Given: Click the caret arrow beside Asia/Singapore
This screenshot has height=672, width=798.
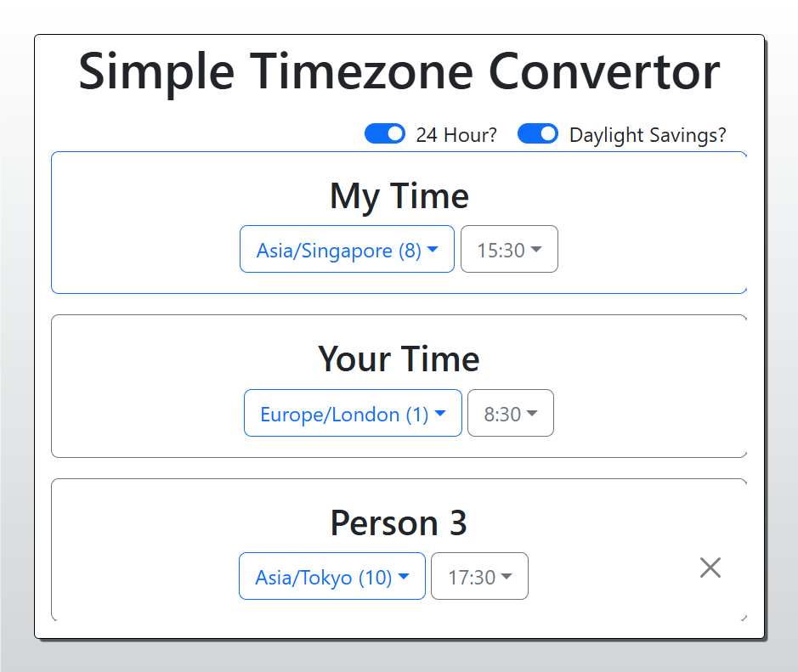Looking at the screenshot, I should pyautogui.click(x=433, y=249).
